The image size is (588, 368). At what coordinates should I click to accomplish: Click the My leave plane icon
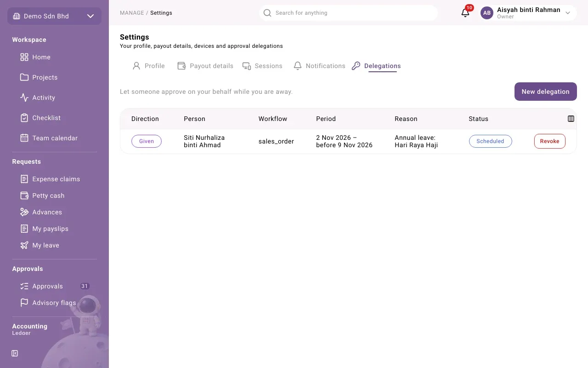click(24, 245)
